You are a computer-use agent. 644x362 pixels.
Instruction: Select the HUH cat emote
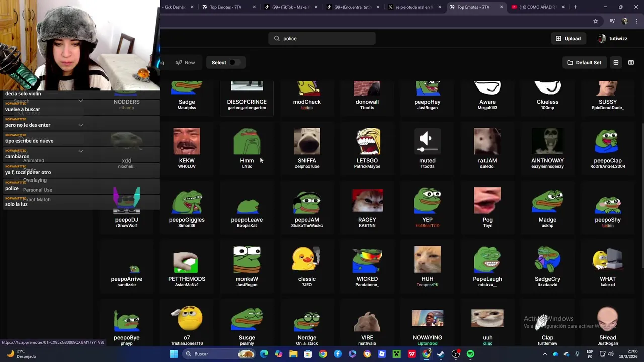[427, 266]
